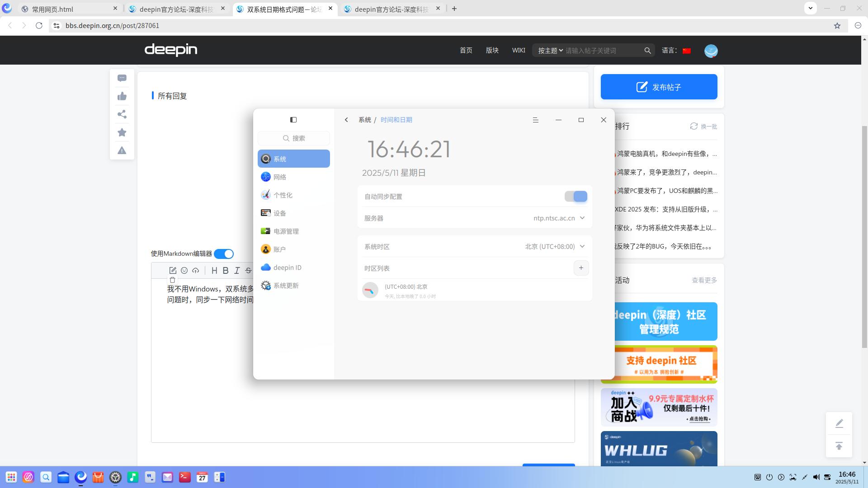868x488 pixels.
Task: Click the heading H icon in editor toolbar
Action: (214, 270)
